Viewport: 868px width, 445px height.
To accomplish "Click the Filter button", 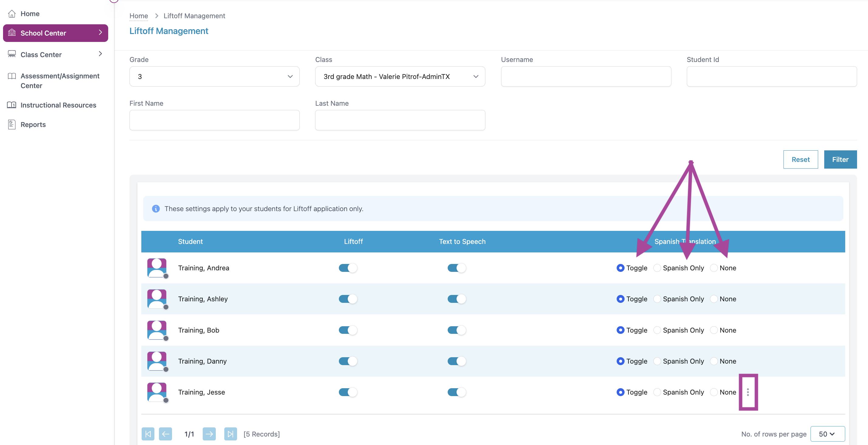I will (840, 159).
